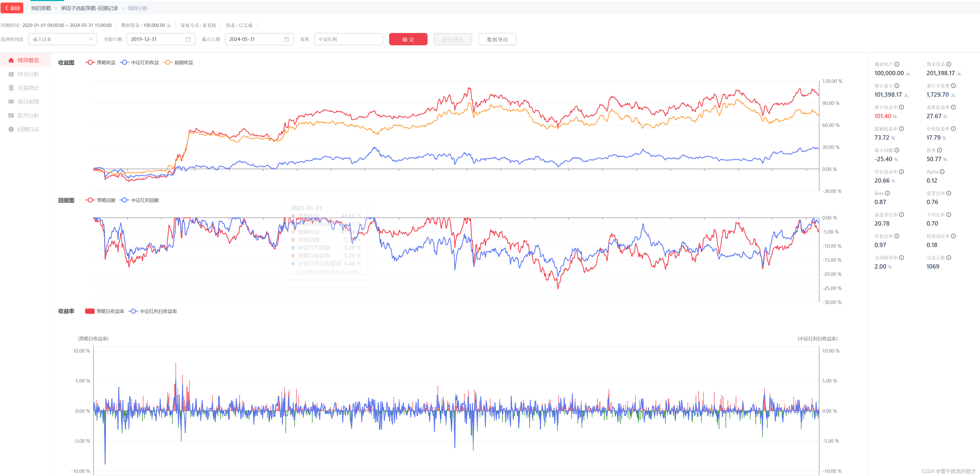The width and height of the screenshot is (980, 476).
Task: Open calendar icon in 开始日期 field
Action: 188,39
